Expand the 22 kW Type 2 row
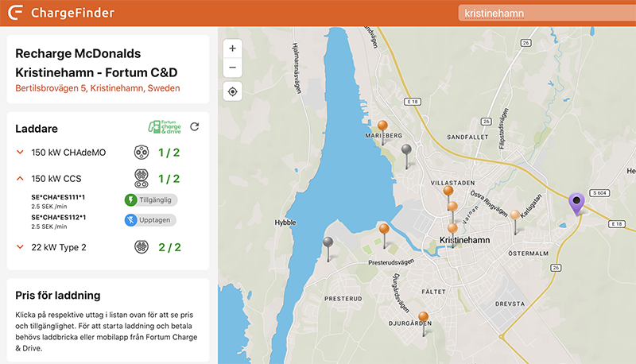 (20, 247)
